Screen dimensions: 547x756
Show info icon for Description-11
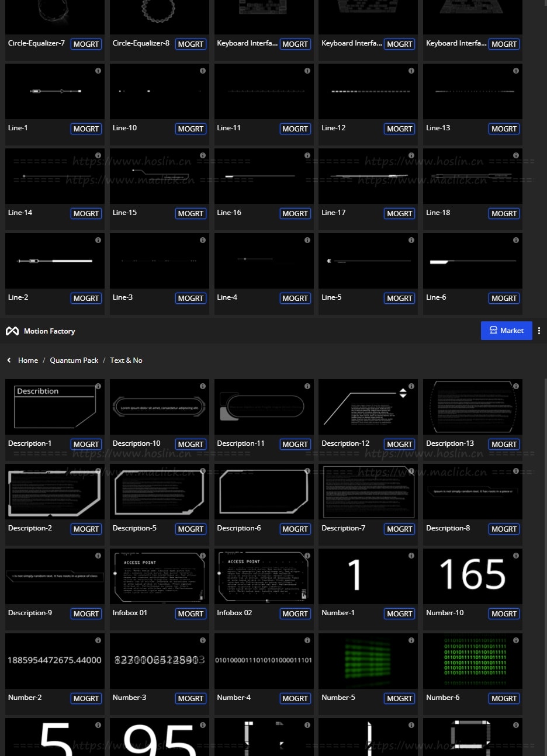click(307, 386)
